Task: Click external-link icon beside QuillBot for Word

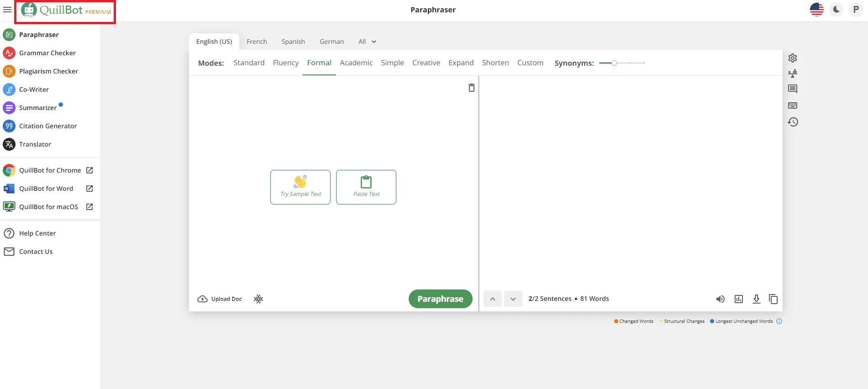Action: 89,189
